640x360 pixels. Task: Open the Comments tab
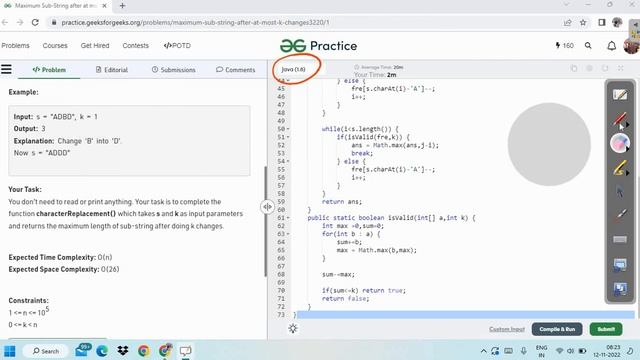236,70
